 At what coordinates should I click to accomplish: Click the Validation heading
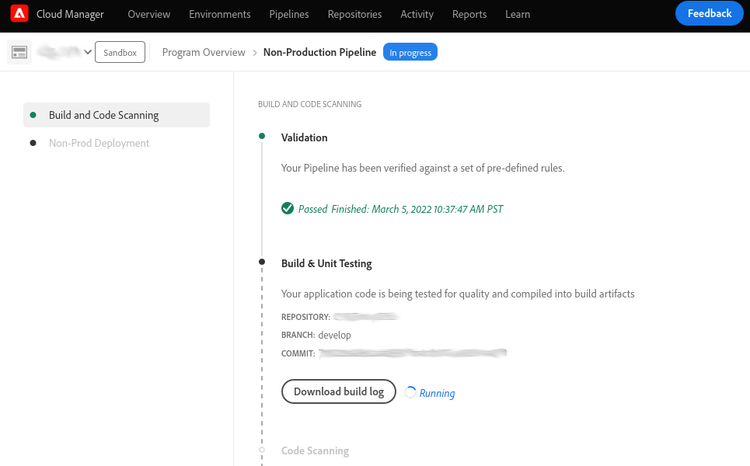point(304,137)
